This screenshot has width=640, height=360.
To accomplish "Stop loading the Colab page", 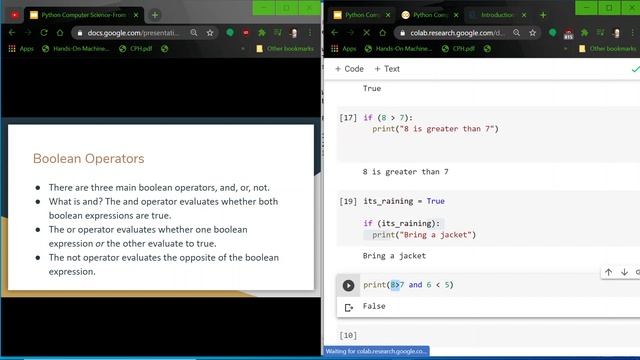I will (x=367, y=33).
